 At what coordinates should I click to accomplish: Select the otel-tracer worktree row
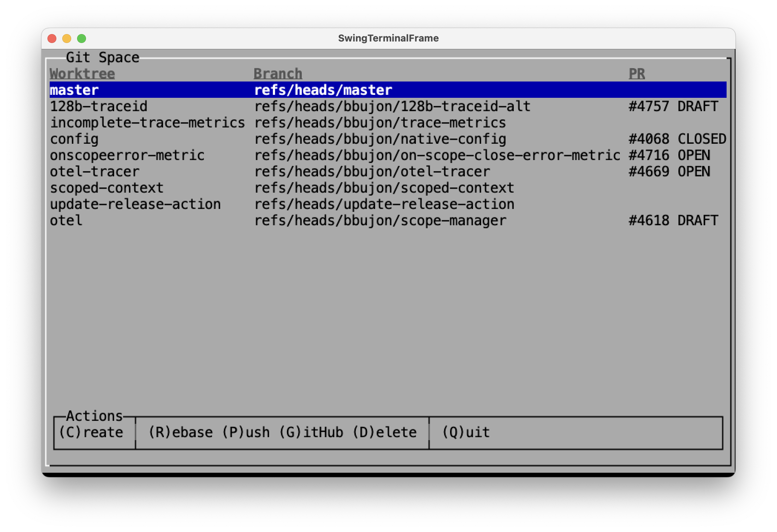[95, 172]
